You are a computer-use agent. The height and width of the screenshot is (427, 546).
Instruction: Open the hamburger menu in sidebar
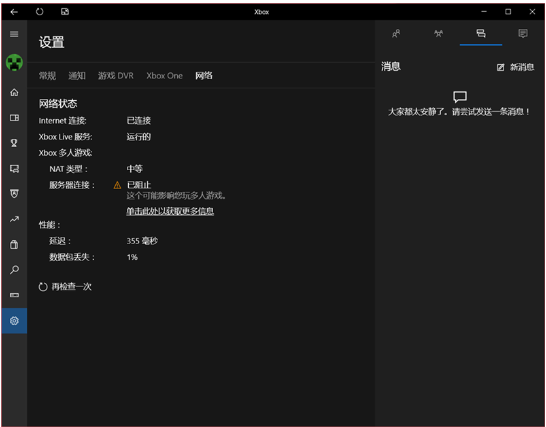14,34
